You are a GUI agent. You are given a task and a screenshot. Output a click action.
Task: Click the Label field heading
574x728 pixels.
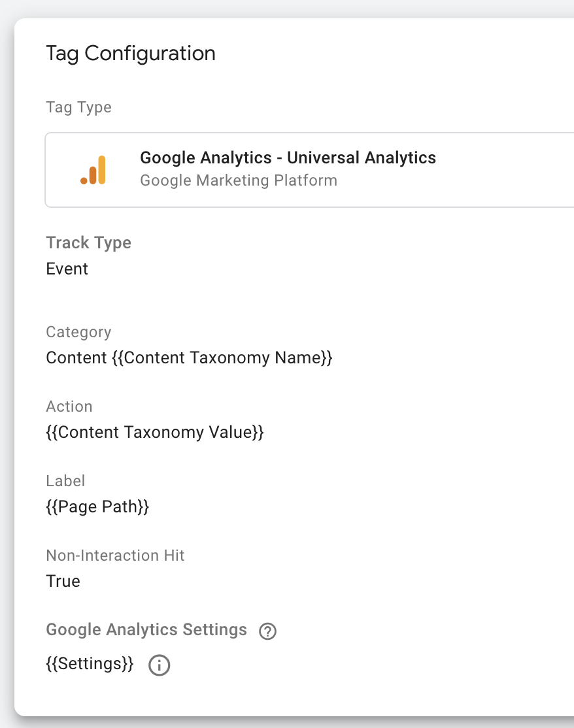pyautogui.click(x=65, y=481)
